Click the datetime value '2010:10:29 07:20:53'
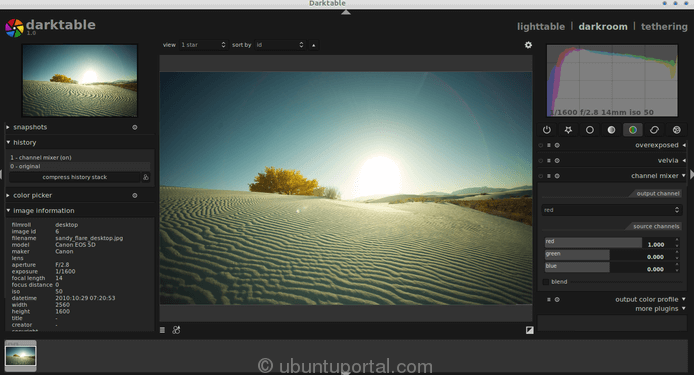 tap(85, 298)
